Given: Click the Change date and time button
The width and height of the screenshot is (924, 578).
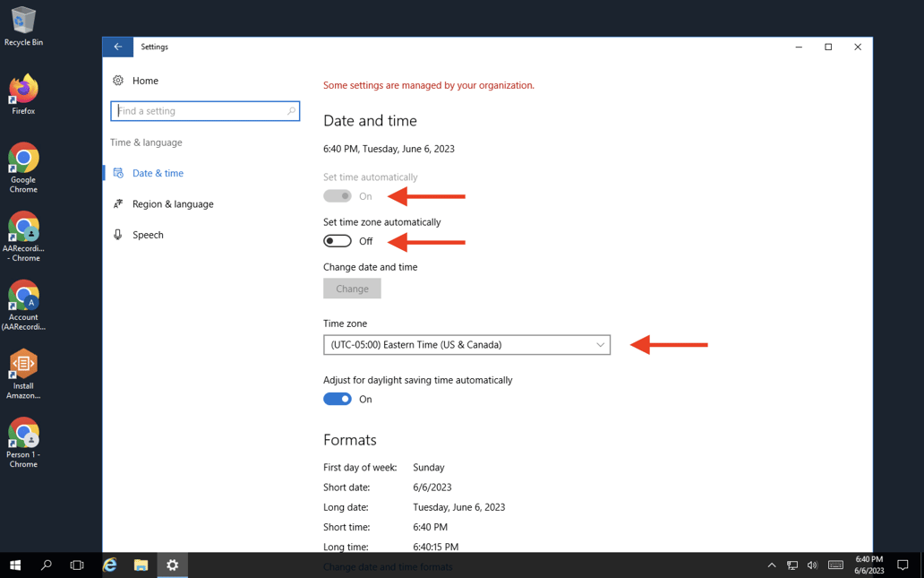Looking at the screenshot, I should tap(352, 289).
